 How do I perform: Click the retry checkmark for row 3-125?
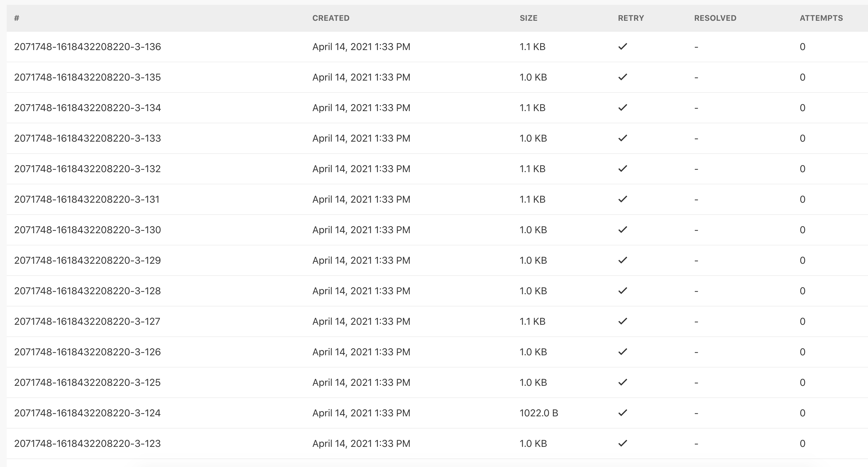[x=622, y=382]
